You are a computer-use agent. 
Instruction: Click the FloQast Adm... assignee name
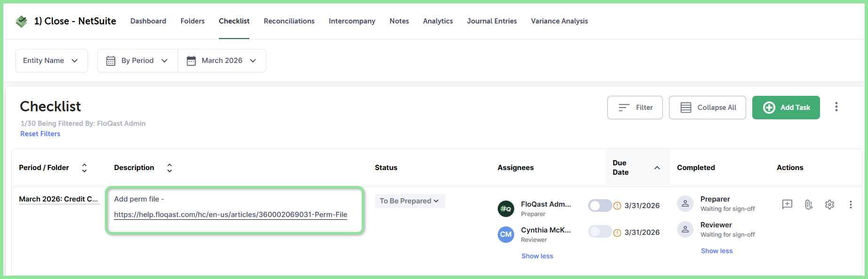coord(546,204)
